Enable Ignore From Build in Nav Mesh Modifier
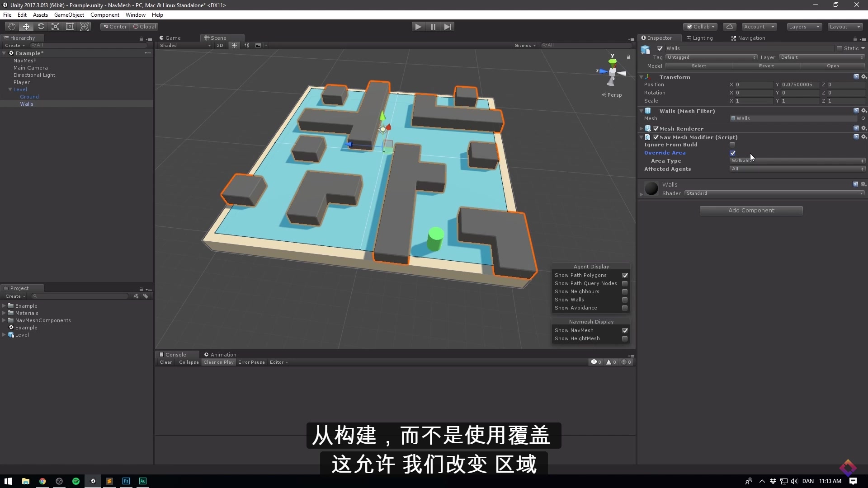This screenshot has height=488, width=868. (732, 145)
